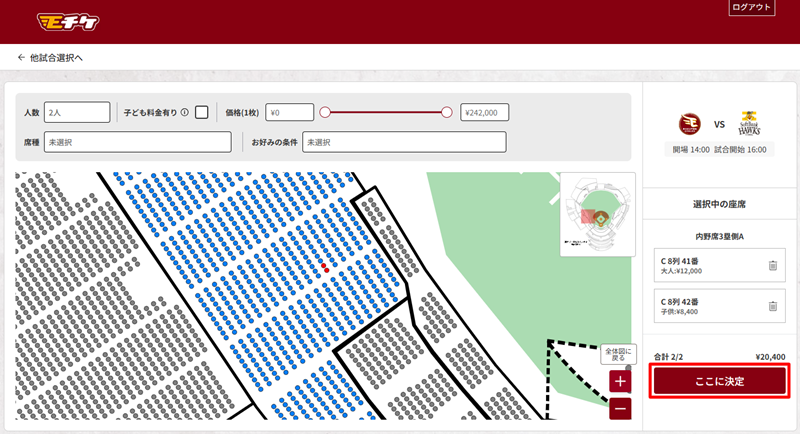Click the red selected seat on map
The width and height of the screenshot is (800, 434).
pyautogui.click(x=325, y=269)
